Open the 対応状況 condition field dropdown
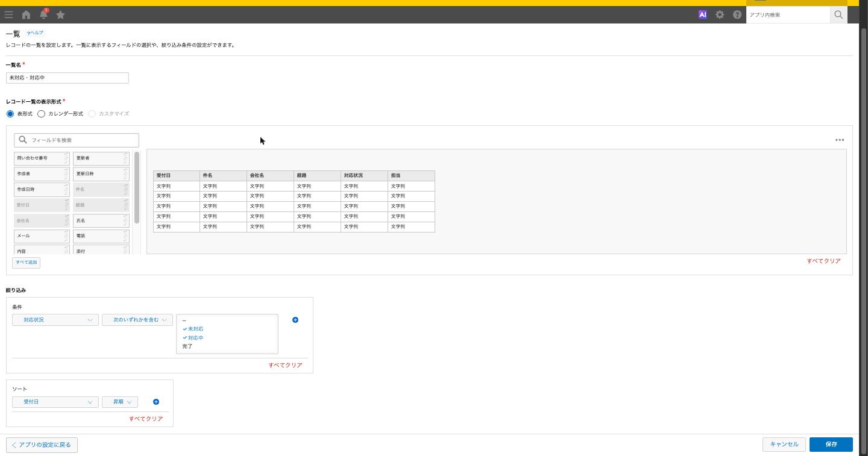 [x=55, y=320]
